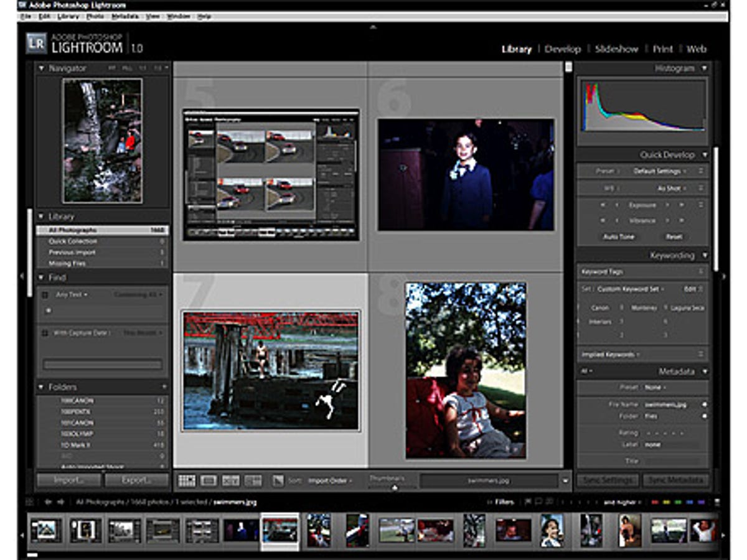
Task: Open Compare view from the toolbar
Action: point(230,480)
